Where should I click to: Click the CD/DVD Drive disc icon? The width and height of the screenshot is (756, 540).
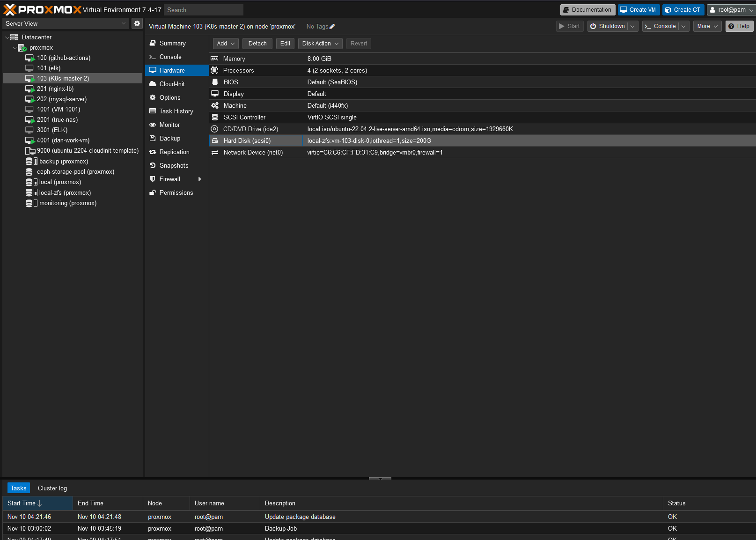215,129
